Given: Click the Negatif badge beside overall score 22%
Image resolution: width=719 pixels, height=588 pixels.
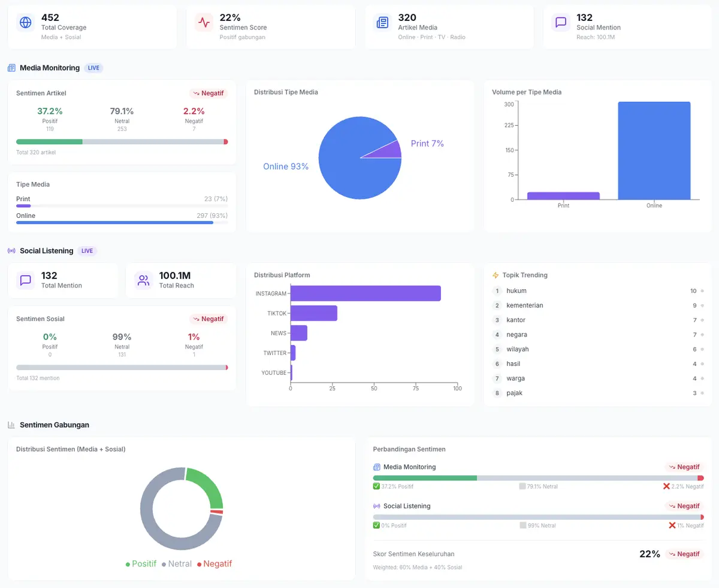Looking at the screenshot, I should click(x=684, y=554).
